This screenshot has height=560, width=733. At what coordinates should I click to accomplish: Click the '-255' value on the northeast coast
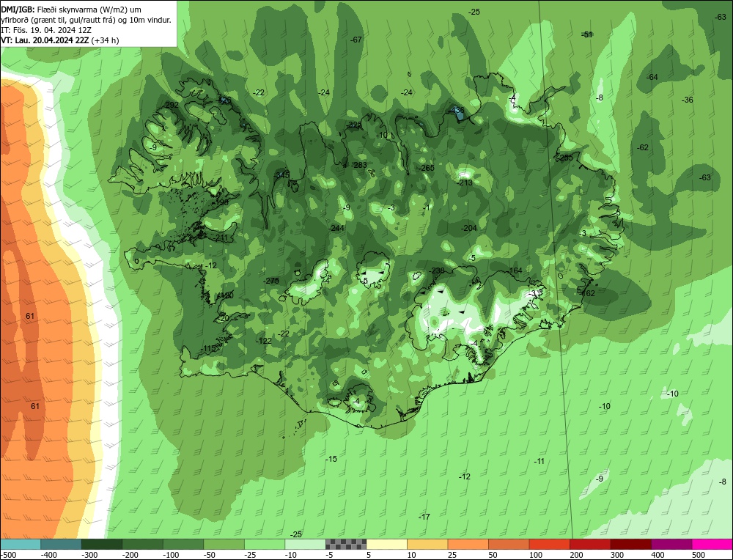coord(565,158)
